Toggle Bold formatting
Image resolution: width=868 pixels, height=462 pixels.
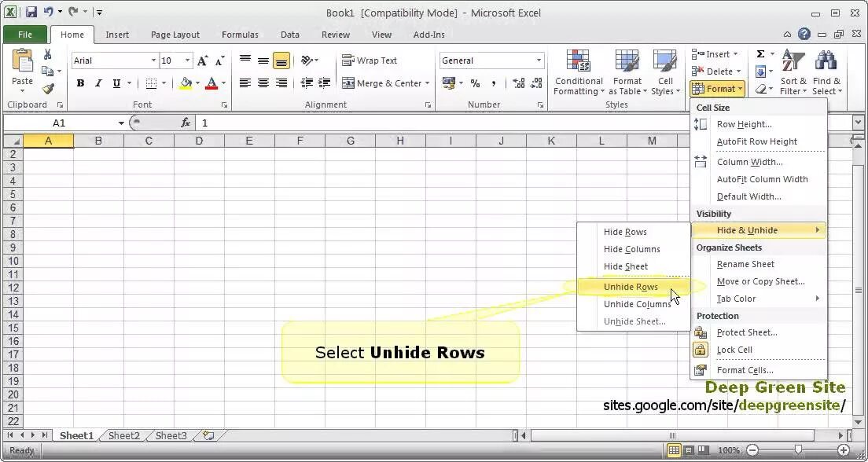pyautogui.click(x=80, y=83)
